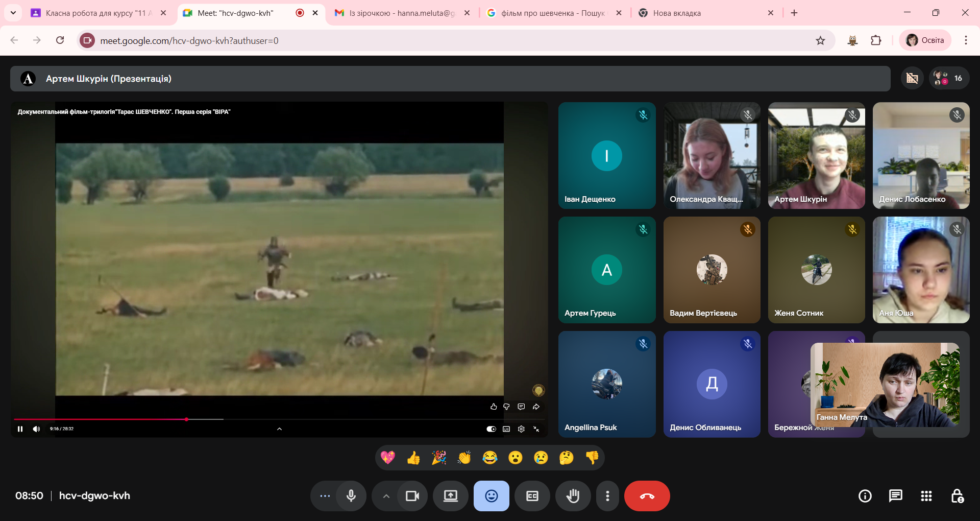The width and height of the screenshot is (980, 521).
Task: Open the Meet activities panel
Action: point(926,496)
